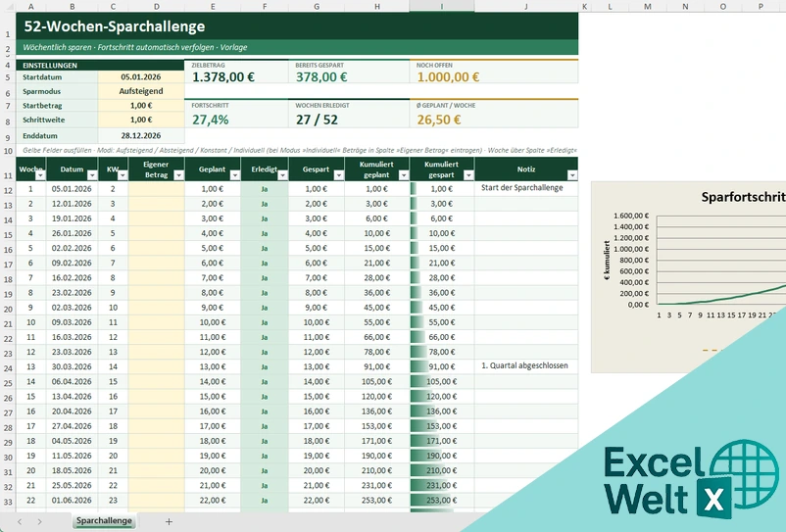
Task: Click the Fortschritt value 27,4%
Action: coord(210,120)
